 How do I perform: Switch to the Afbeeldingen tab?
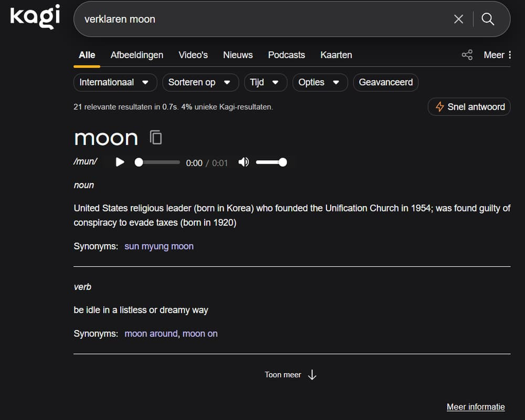[136, 55]
